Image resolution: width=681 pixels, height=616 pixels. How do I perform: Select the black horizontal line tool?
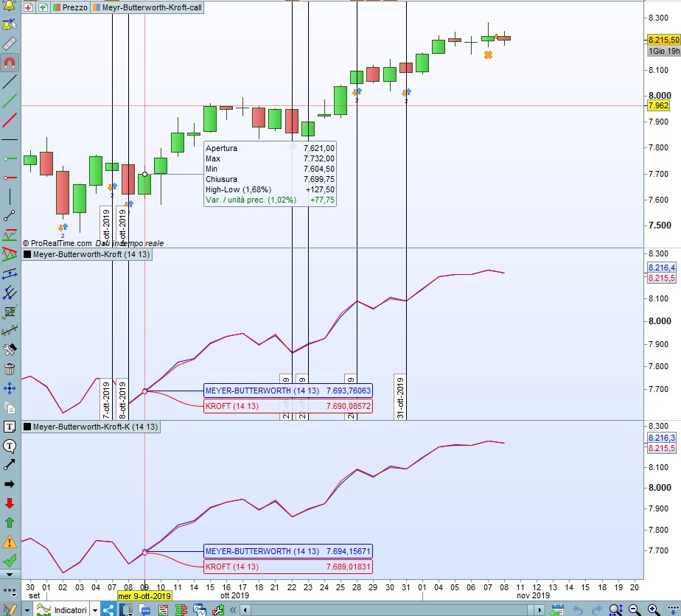pyautogui.click(x=9, y=139)
